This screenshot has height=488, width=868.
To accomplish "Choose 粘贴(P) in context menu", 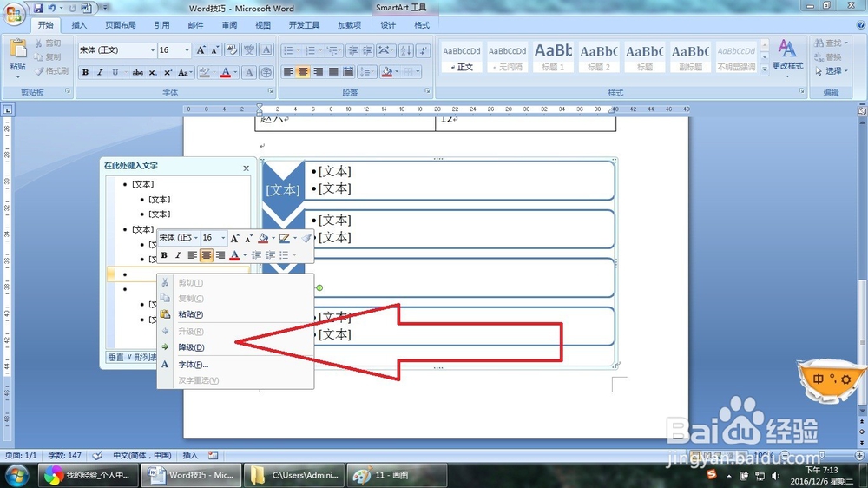I will (x=236, y=314).
